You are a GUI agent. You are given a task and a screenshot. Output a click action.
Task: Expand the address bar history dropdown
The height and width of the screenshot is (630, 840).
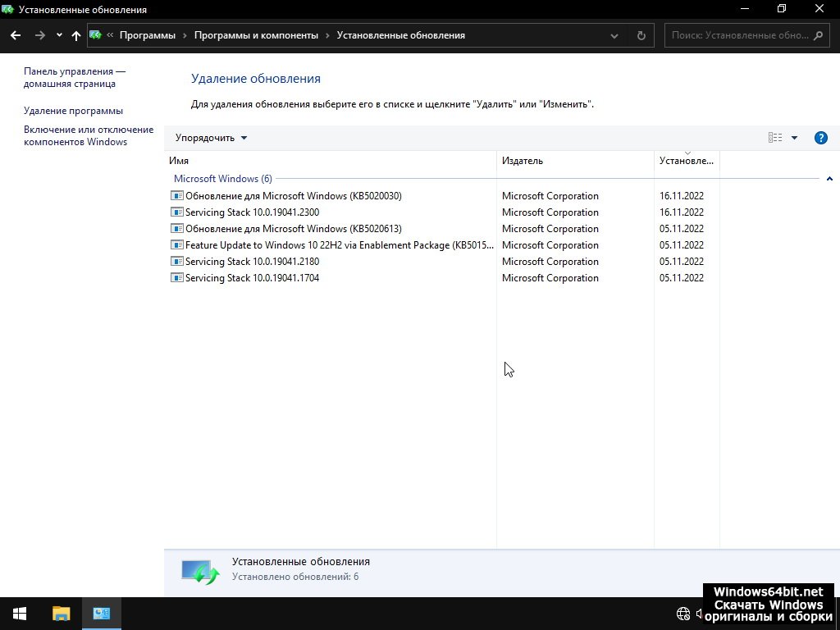pos(615,35)
